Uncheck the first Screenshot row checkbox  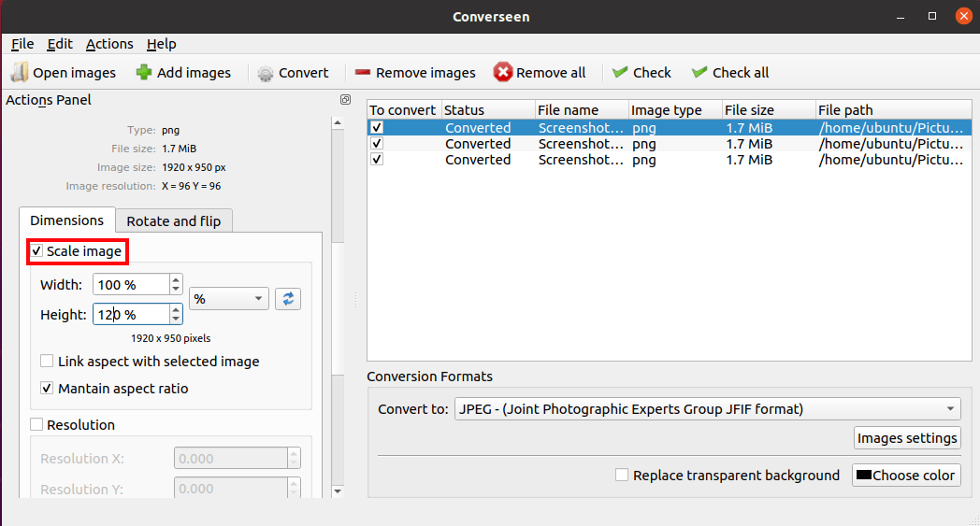[376, 127]
